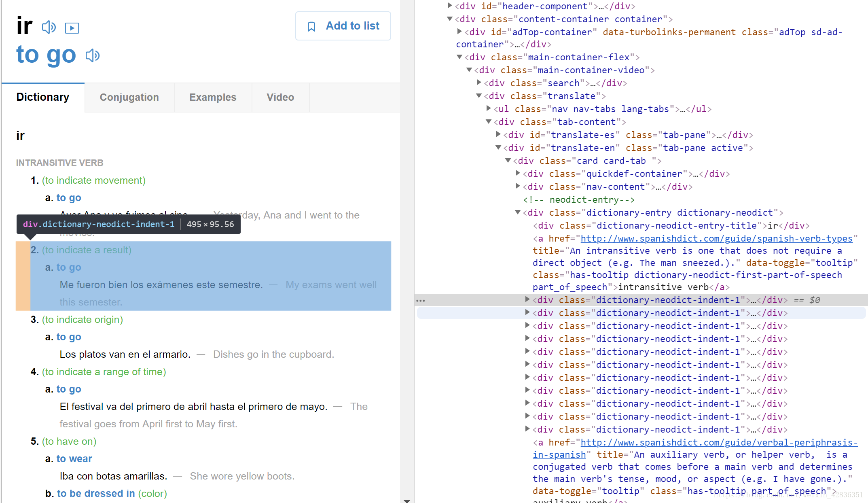Play audio for 'to go' translation

coord(93,55)
